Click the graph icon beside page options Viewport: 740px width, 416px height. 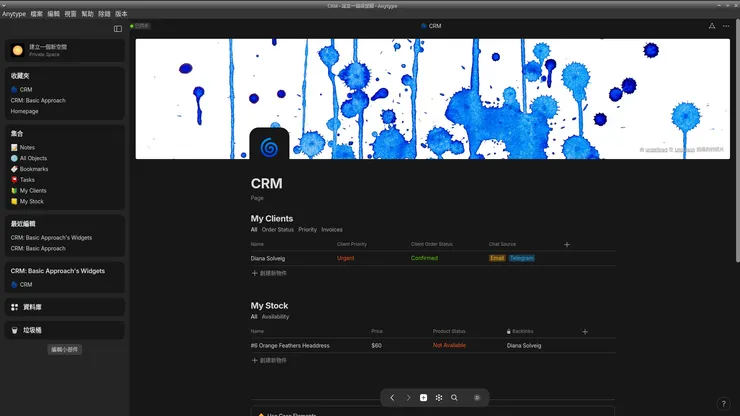[x=712, y=26]
